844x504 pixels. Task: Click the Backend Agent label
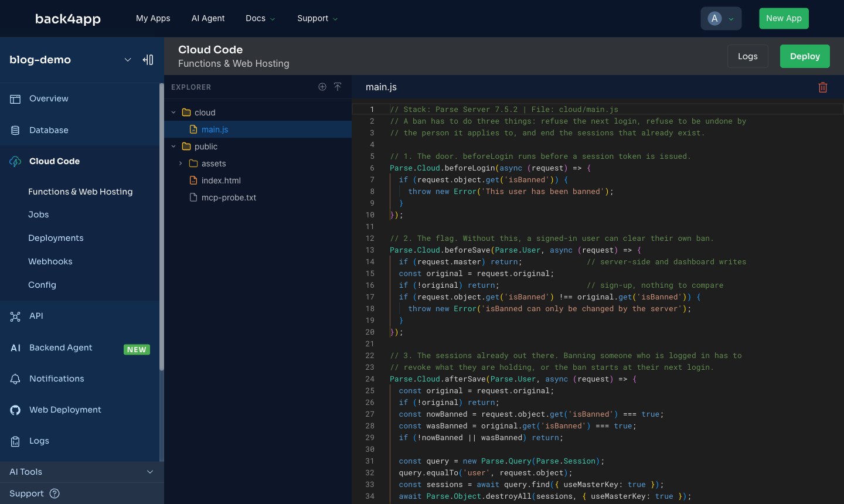coord(60,348)
